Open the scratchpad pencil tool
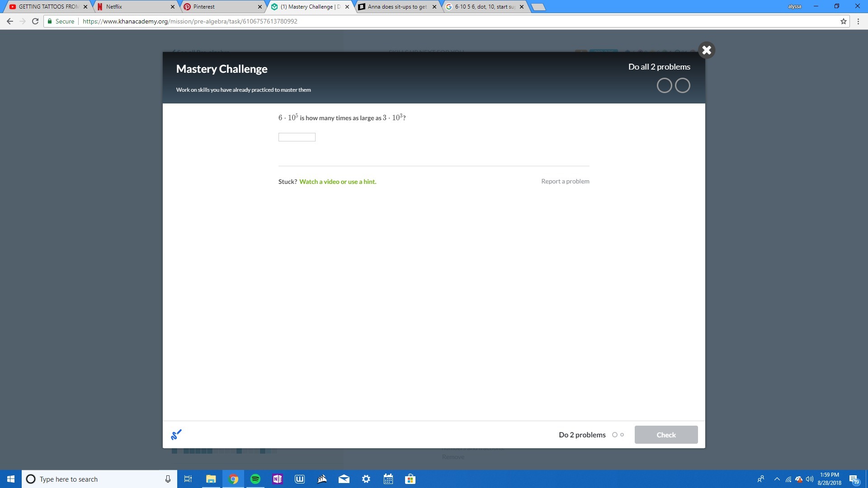This screenshot has height=488, width=868. (x=176, y=435)
